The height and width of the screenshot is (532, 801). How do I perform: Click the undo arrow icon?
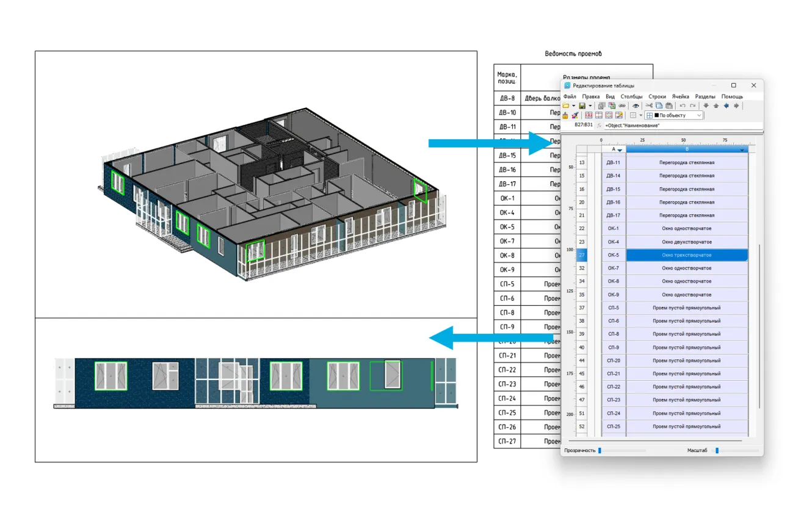tap(683, 106)
